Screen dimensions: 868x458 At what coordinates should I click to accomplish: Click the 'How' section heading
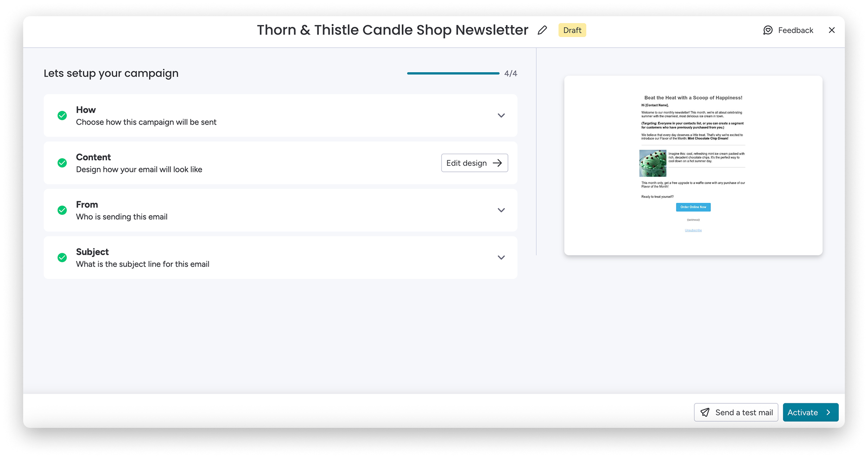pos(86,110)
